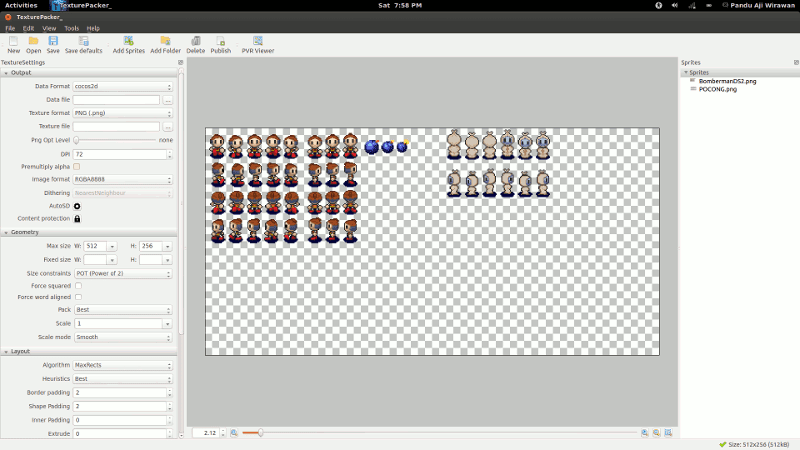Open the Tools menu

coord(71,28)
